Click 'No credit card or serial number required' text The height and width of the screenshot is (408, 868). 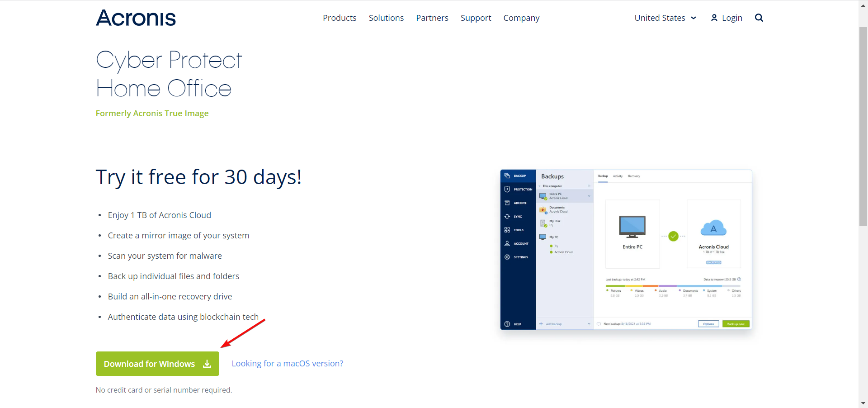click(164, 390)
